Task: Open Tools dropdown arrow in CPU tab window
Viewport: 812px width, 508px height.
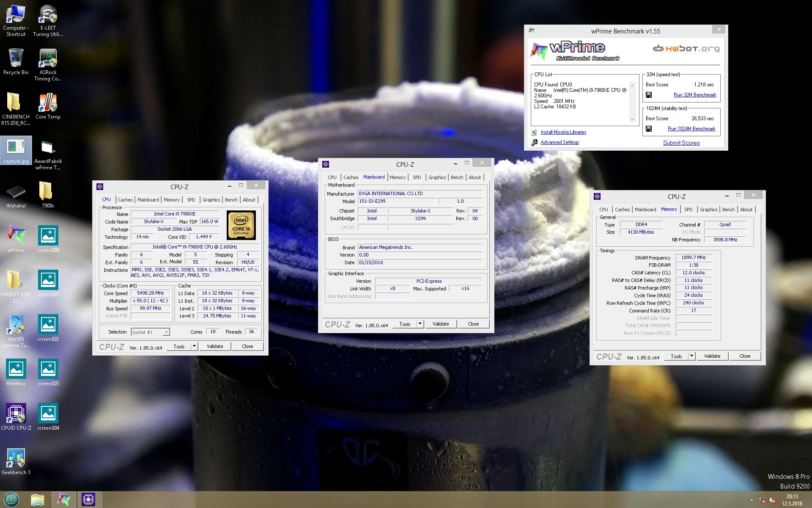Action: click(x=194, y=346)
